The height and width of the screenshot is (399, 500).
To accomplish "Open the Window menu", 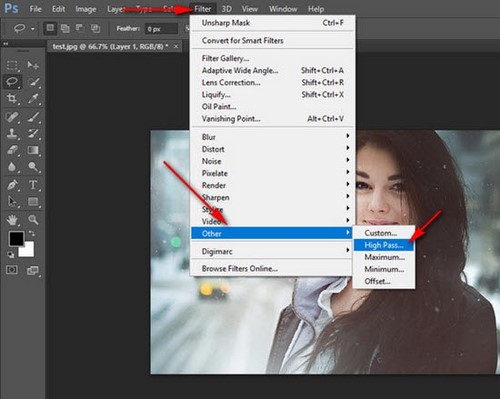I will tap(283, 9).
